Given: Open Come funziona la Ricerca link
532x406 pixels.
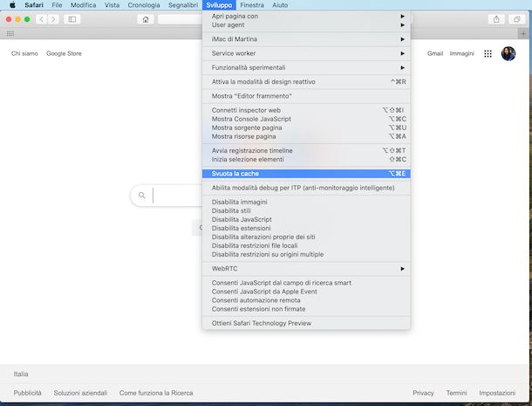Looking at the screenshot, I should [156, 393].
